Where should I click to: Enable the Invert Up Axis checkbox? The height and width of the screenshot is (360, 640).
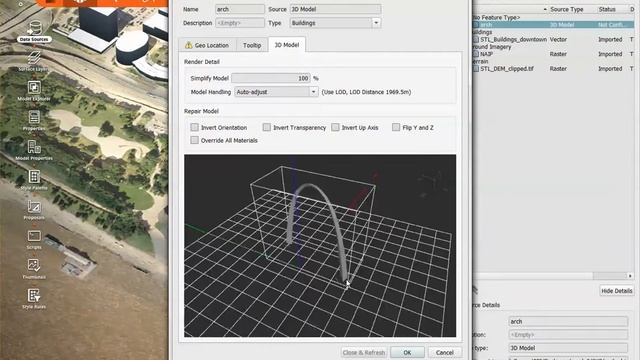[x=335, y=127]
